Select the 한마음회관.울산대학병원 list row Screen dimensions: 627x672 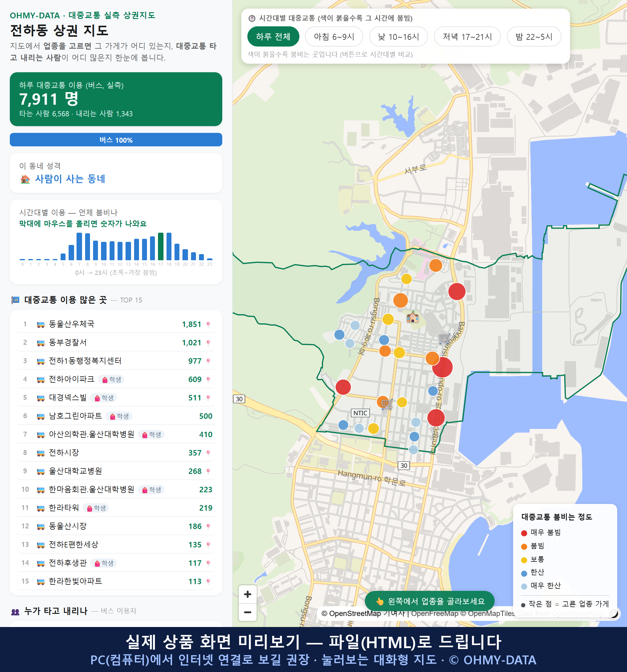pos(116,490)
